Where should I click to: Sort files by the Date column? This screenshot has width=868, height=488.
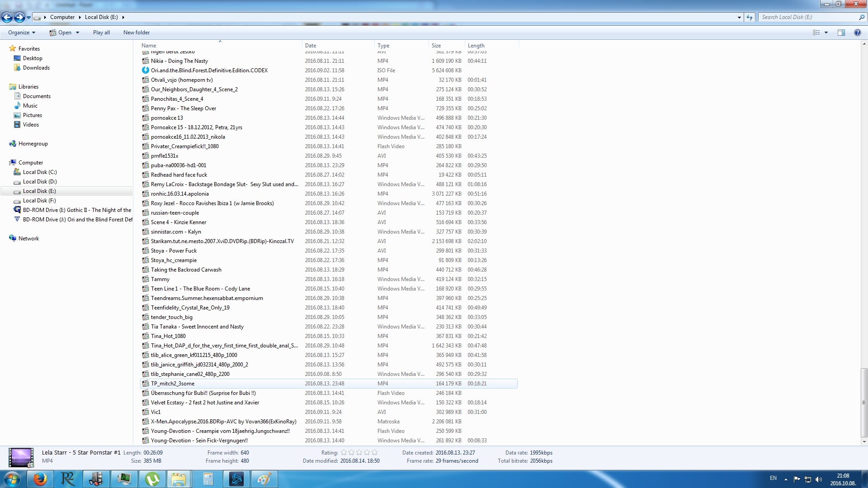[338, 46]
